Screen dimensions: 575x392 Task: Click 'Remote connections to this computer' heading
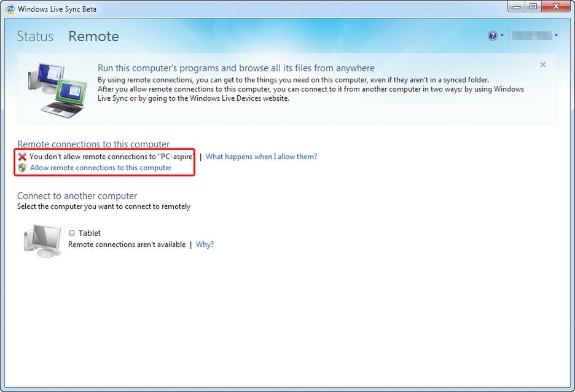[93, 144]
